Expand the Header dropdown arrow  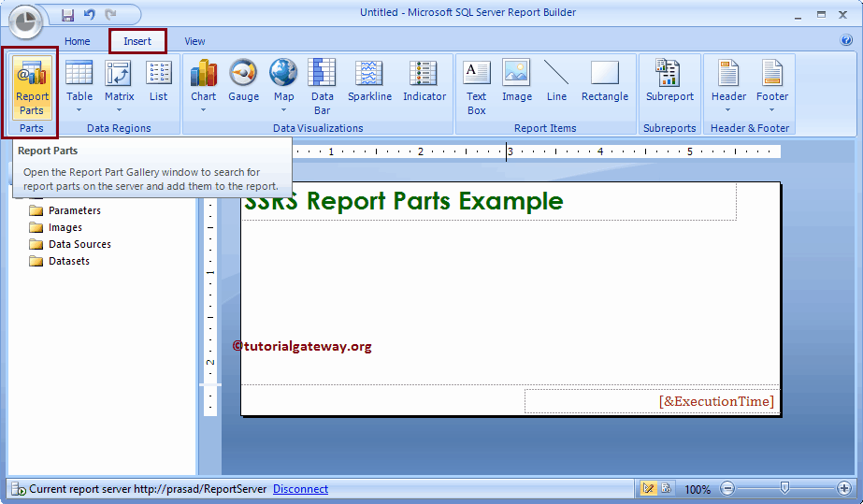click(727, 110)
